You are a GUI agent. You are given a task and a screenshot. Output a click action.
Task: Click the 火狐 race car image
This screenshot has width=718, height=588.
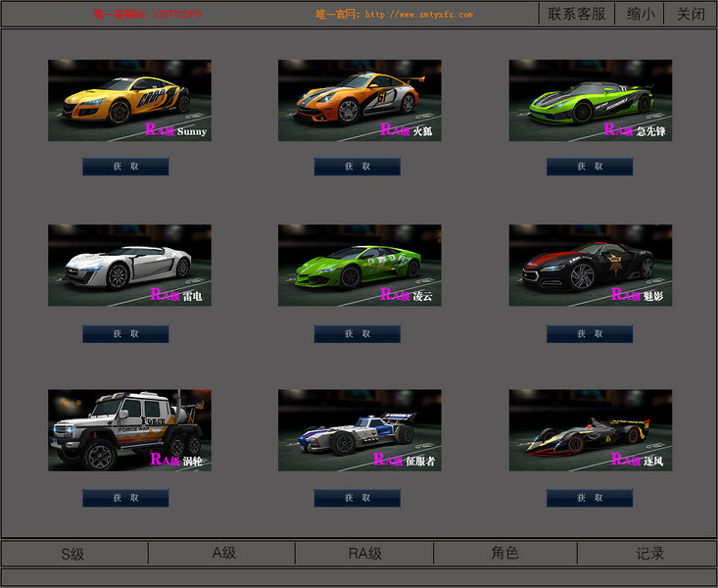359,100
